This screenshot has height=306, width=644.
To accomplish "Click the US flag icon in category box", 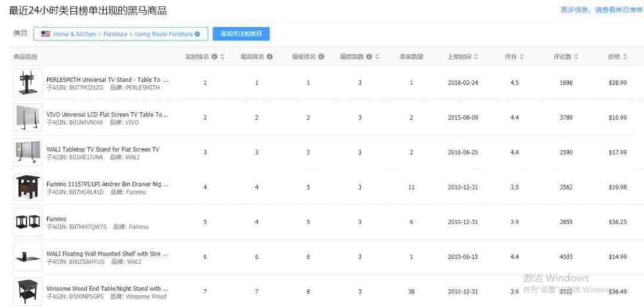I will (x=45, y=34).
